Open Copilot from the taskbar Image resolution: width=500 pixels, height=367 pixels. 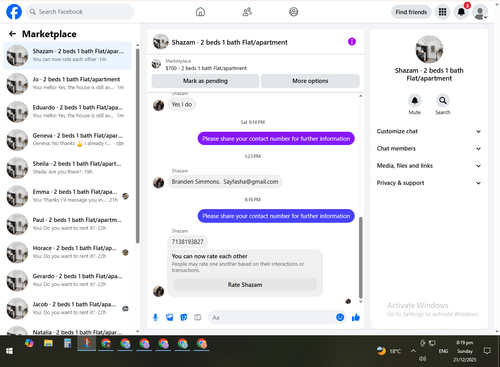(x=29, y=343)
